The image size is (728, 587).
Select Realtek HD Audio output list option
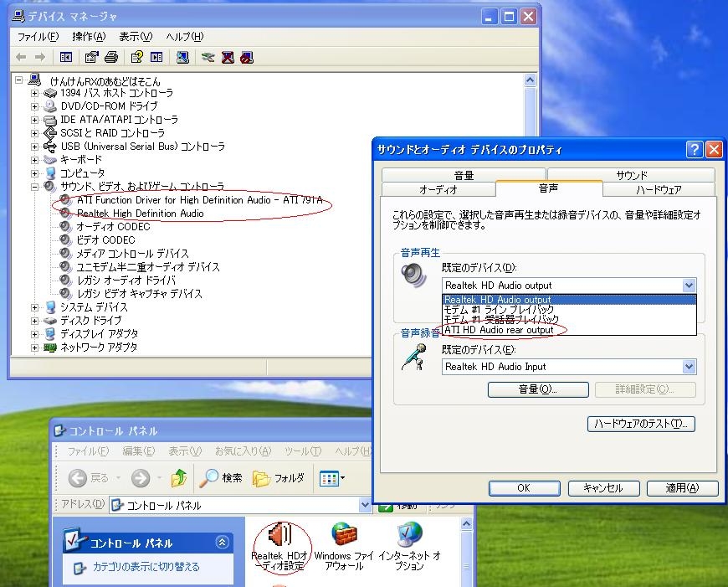pos(569,300)
